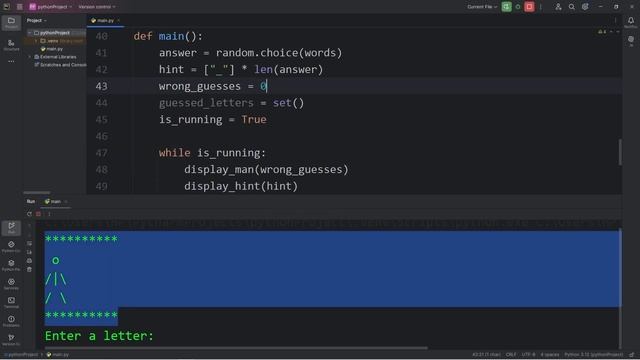Open the Python Packages tool window
The image size is (640, 360).
pos(11,265)
